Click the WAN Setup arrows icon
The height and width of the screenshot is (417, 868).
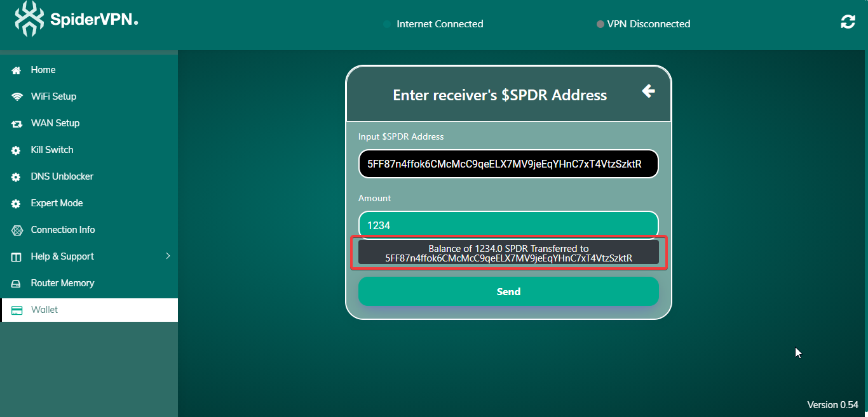click(x=17, y=124)
